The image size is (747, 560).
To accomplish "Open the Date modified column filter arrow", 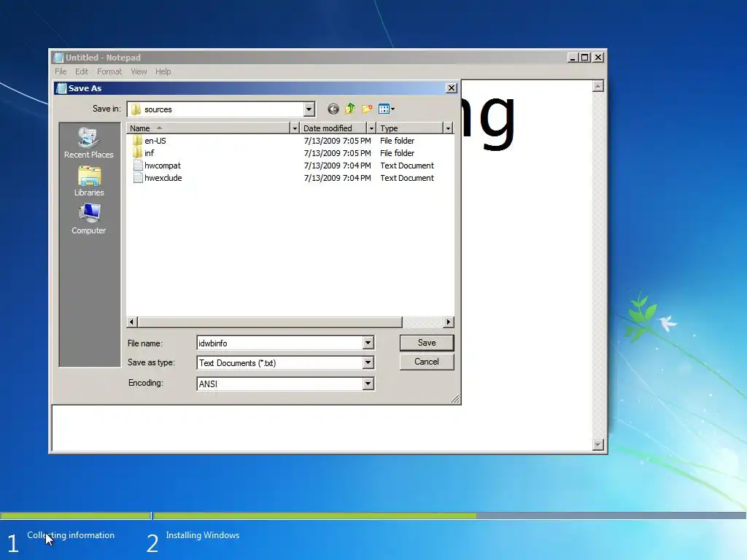I will click(371, 128).
